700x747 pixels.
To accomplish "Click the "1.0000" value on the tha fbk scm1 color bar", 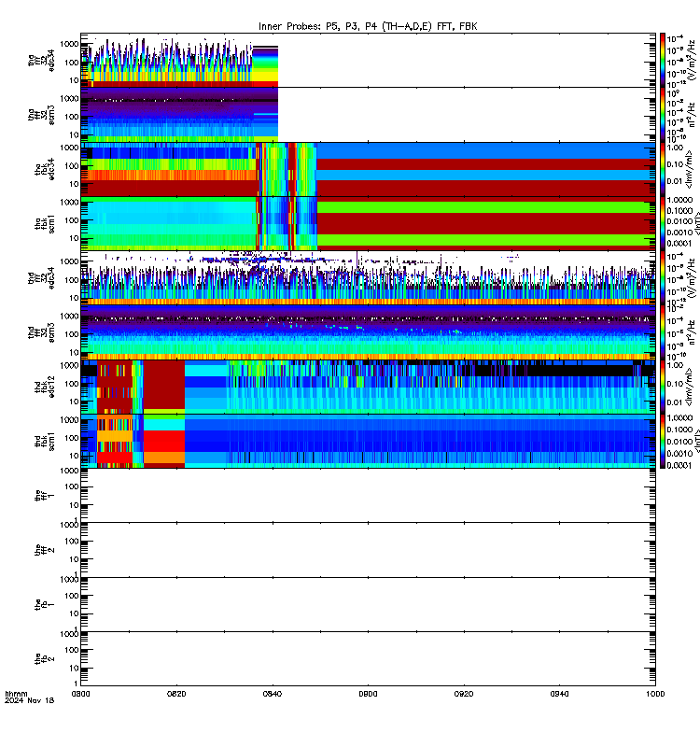I will click(679, 200).
